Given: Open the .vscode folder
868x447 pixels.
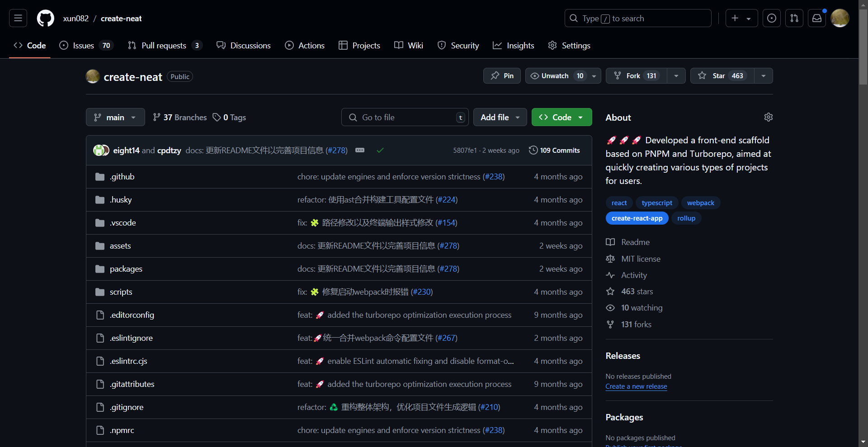Looking at the screenshot, I should [123, 222].
